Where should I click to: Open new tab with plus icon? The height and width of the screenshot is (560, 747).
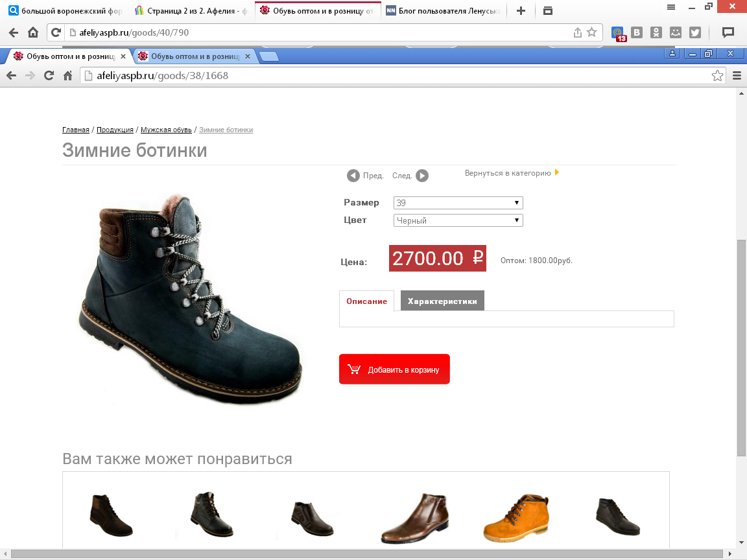click(x=521, y=10)
